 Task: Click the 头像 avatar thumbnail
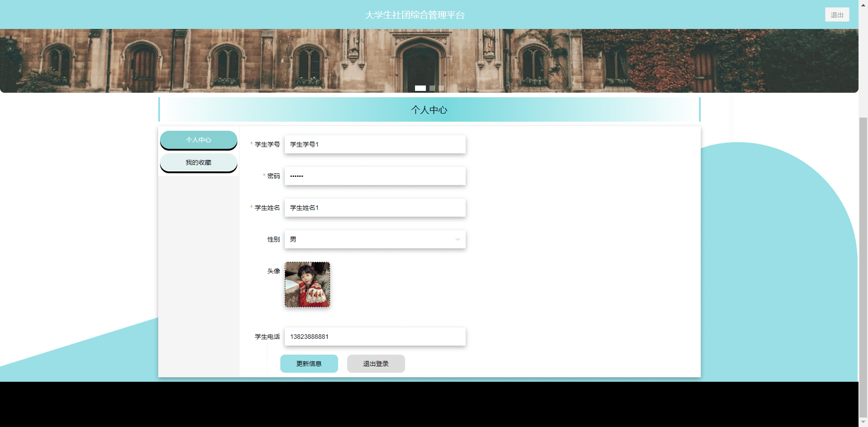coord(307,285)
